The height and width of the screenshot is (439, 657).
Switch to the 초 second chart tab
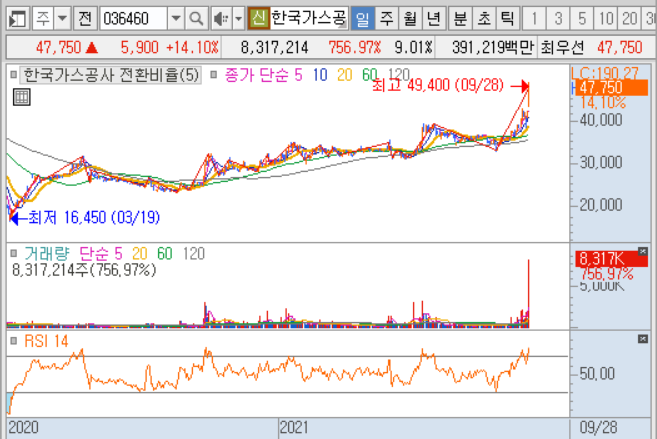tap(484, 19)
